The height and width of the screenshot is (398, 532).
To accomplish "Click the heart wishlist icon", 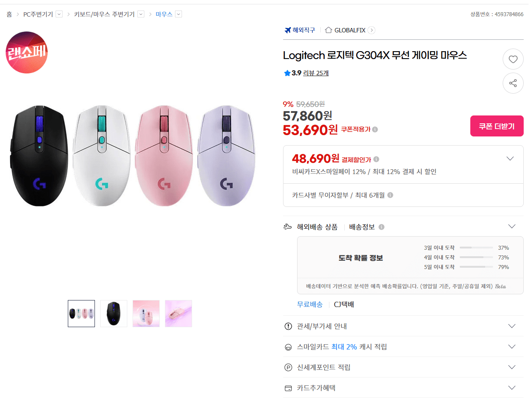I will click(x=513, y=59).
